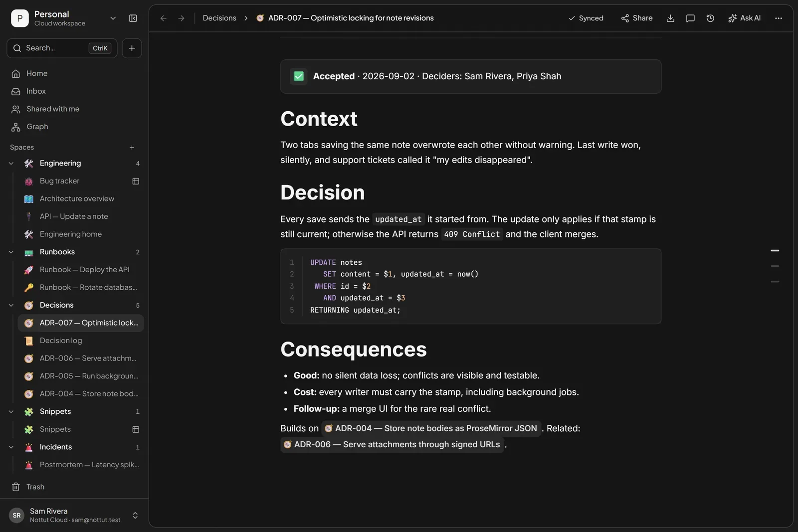Viewport: 798px width, 532px height.
Task: Launch Ask AI assistant
Action: click(744, 18)
